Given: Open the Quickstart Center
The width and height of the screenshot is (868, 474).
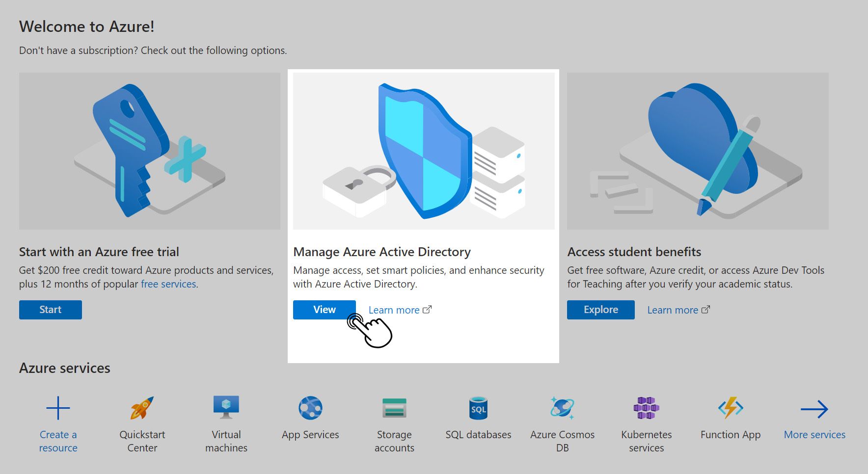Looking at the screenshot, I should coord(142,422).
